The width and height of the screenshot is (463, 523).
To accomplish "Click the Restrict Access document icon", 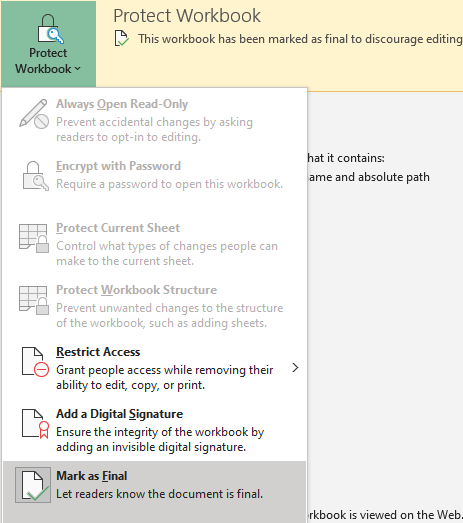I will pos(35,362).
